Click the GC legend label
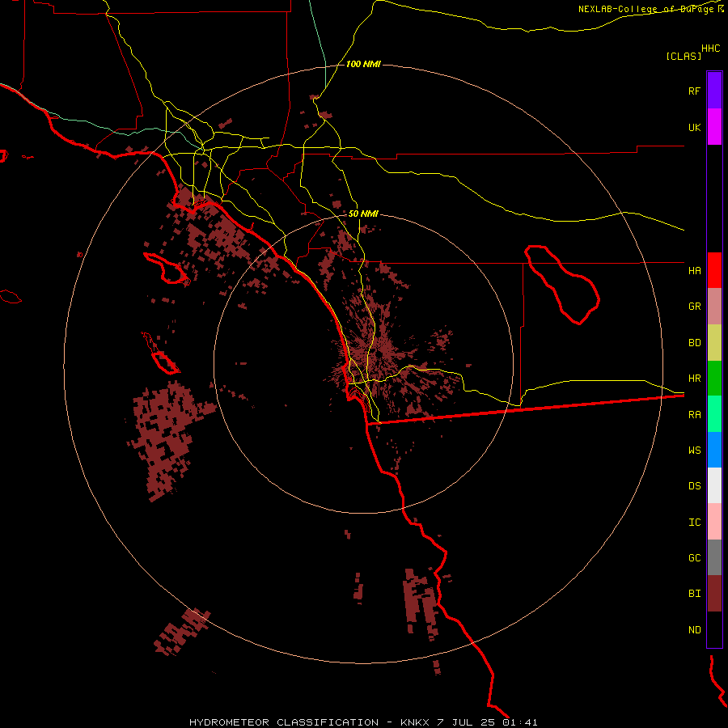The width and height of the screenshot is (728, 728). click(694, 558)
